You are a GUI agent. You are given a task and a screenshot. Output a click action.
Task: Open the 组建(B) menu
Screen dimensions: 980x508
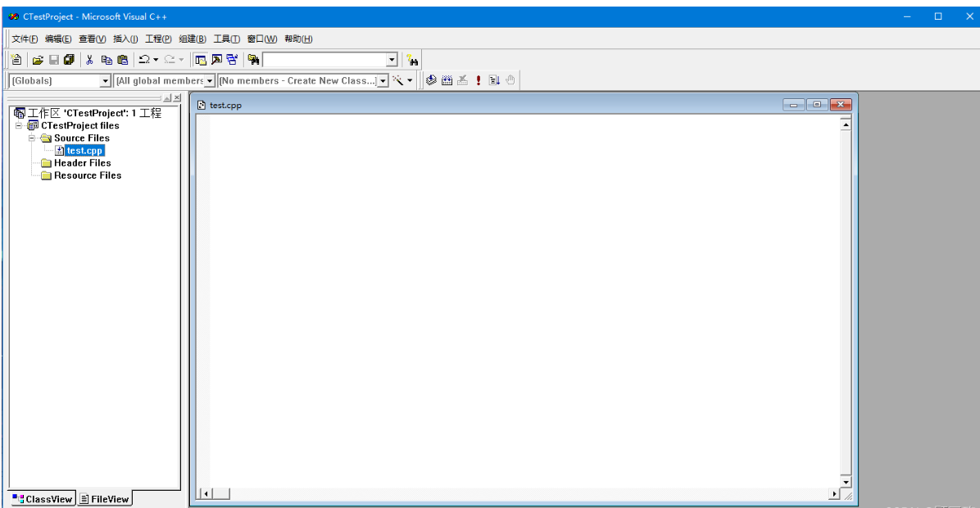point(193,39)
